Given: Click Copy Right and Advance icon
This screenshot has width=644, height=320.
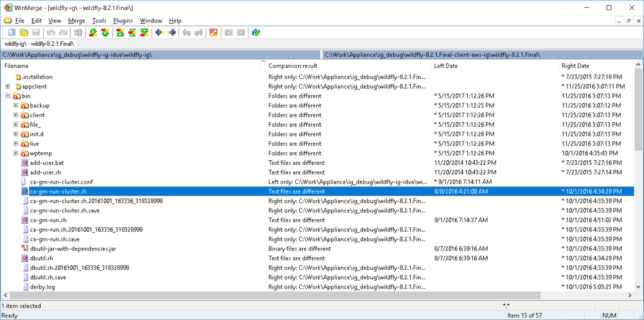Looking at the screenshot, I should point(186,33).
